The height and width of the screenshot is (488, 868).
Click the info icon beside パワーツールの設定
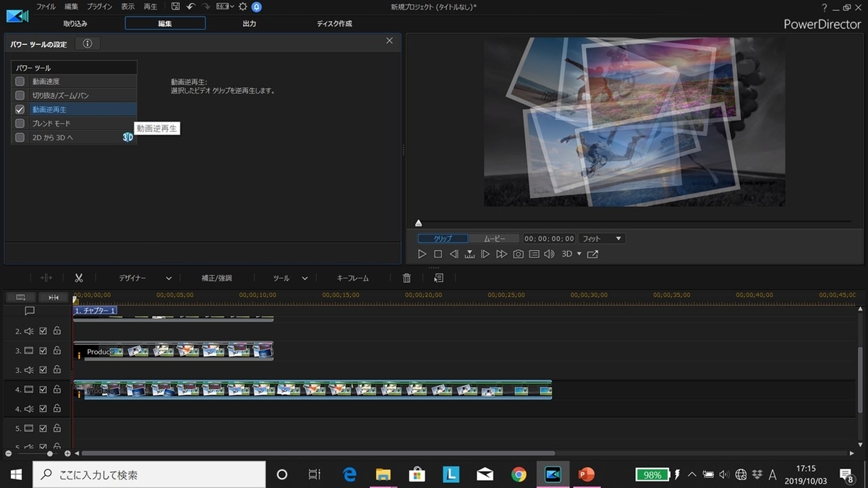click(x=88, y=43)
